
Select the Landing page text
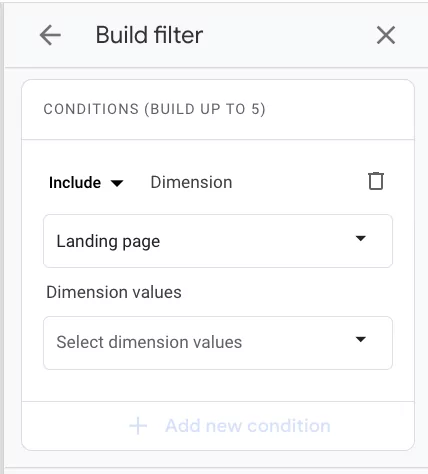[x=108, y=241]
